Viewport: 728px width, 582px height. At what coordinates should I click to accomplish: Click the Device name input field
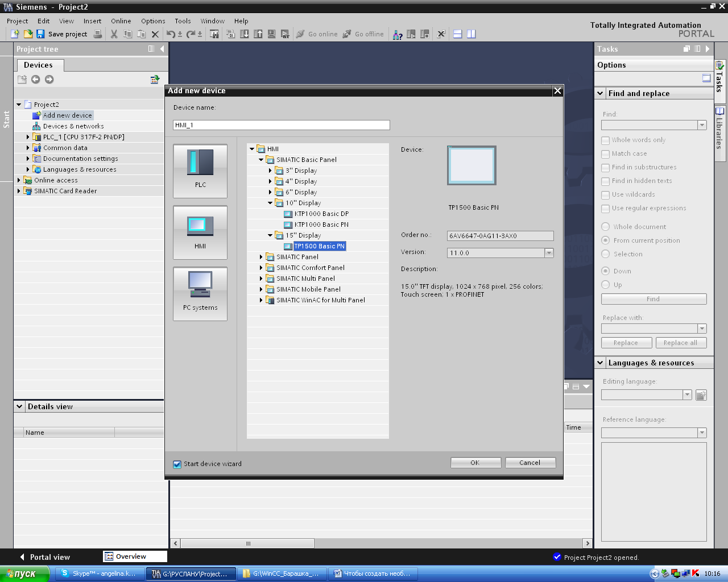point(281,125)
